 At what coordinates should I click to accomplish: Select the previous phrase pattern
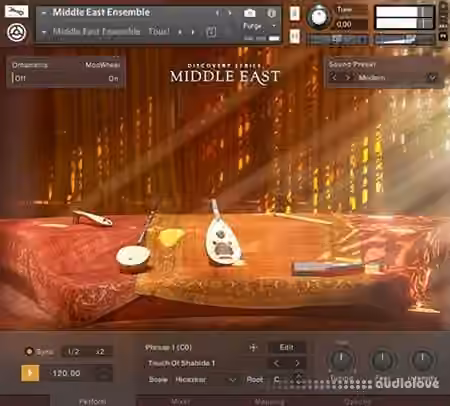click(x=276, y=363)
